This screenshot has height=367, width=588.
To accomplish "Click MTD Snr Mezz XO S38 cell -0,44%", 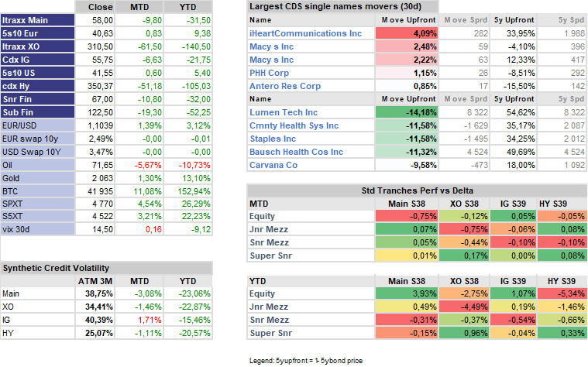I will (x=464, y=242).
